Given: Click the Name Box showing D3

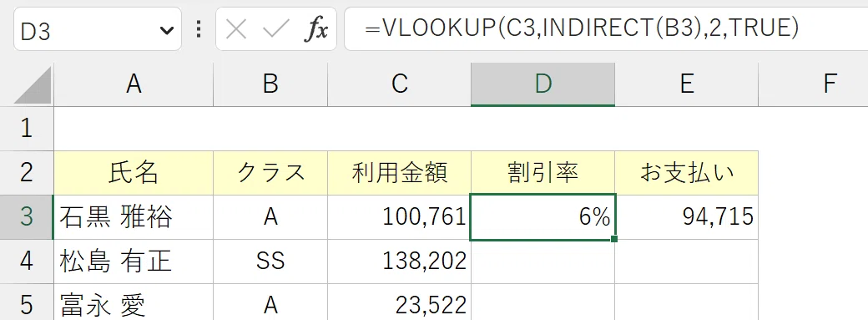Looking at the screenshot, I should (x=98, y=29).
